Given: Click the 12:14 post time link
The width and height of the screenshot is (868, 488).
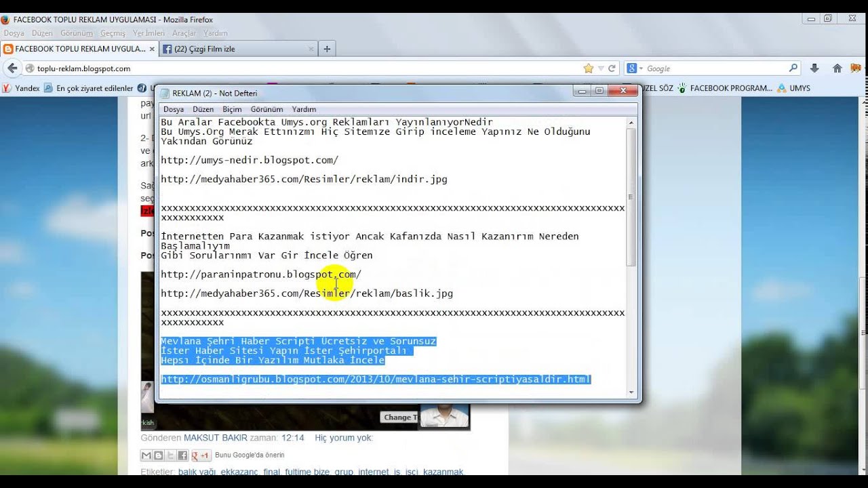Looking at the screenshot, I should point(293,438).
